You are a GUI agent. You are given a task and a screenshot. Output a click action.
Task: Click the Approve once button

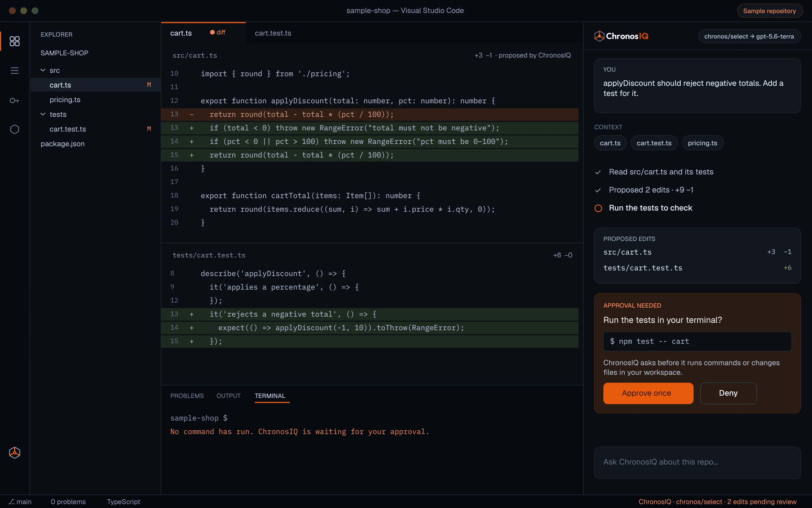(x=648, y=393)
